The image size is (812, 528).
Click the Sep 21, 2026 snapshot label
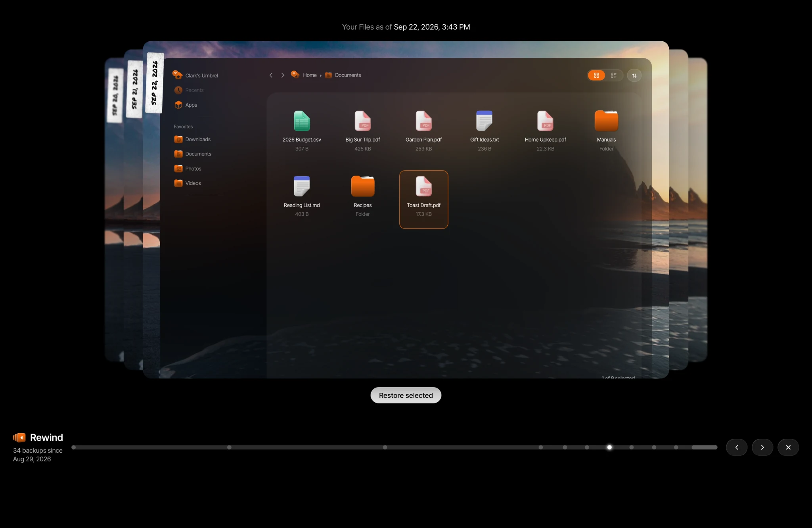coord(134,89)
